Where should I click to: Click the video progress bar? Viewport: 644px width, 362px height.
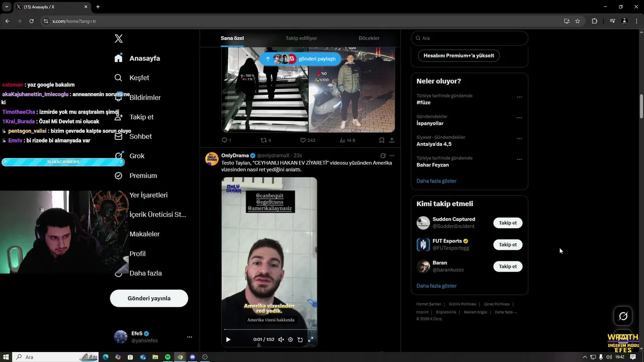(269, 330)
